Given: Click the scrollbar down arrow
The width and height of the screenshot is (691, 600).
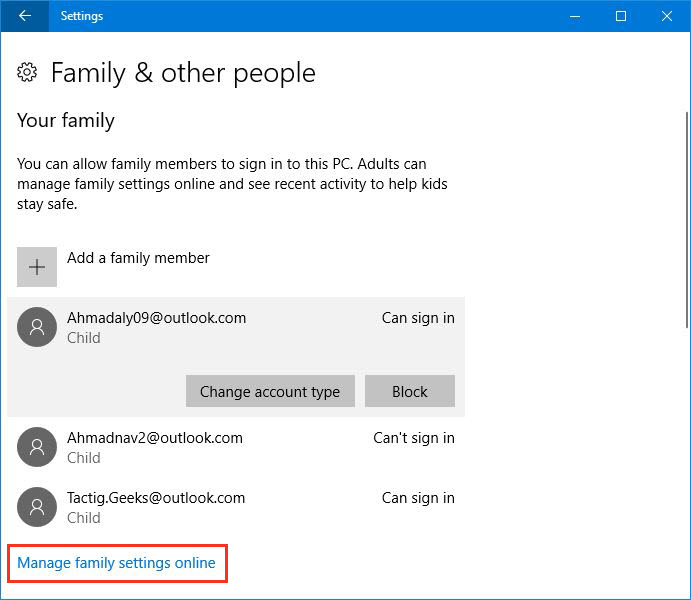Looking at the screenshot, I should click(x=684, y=591).
